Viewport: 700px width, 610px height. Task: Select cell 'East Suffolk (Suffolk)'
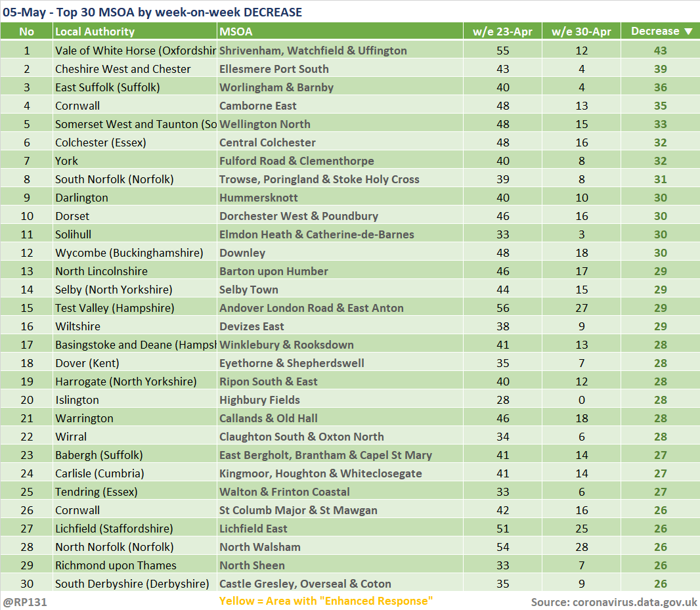[135, 87]
